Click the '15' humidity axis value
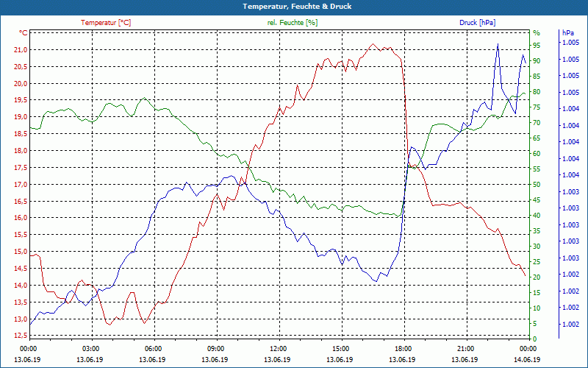The height and width of the screenshot is (368, 588). click(x=537, y=293)
